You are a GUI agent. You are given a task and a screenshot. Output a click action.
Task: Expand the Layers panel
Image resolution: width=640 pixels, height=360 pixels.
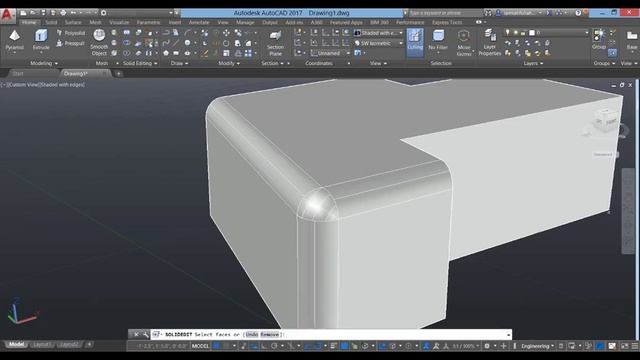(533, 63)
